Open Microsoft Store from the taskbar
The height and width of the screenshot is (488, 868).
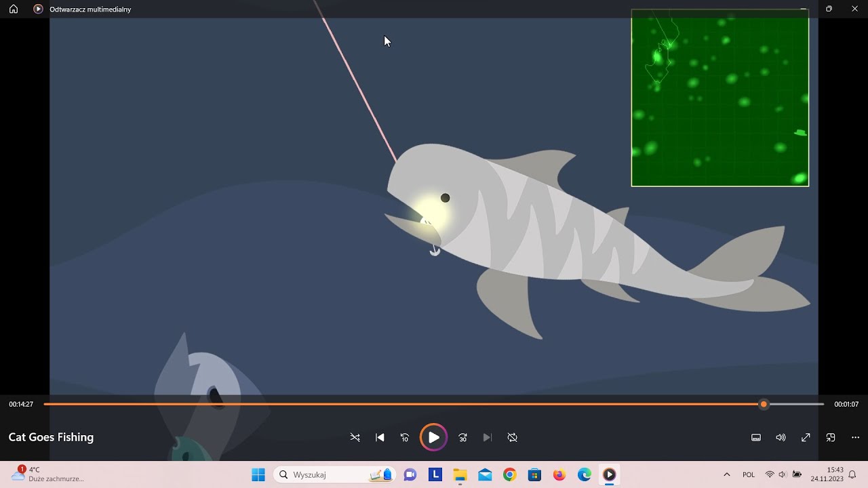[x=534, y=474]
